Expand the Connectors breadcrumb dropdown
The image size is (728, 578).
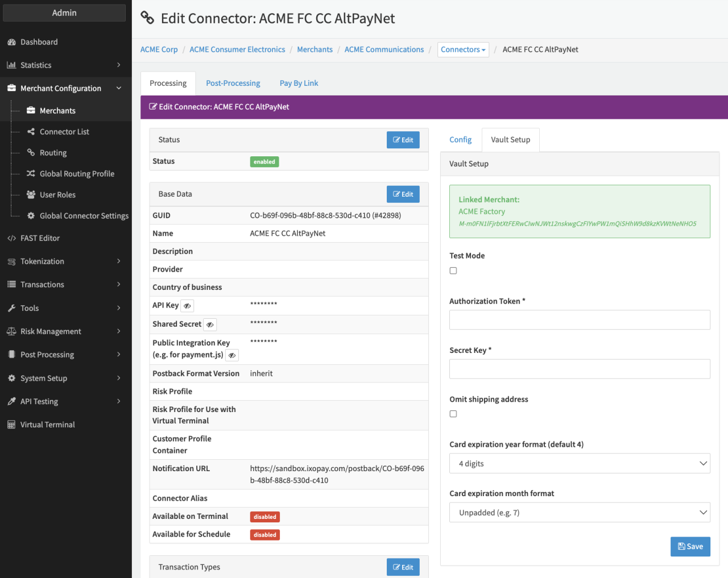pos(463,49)
